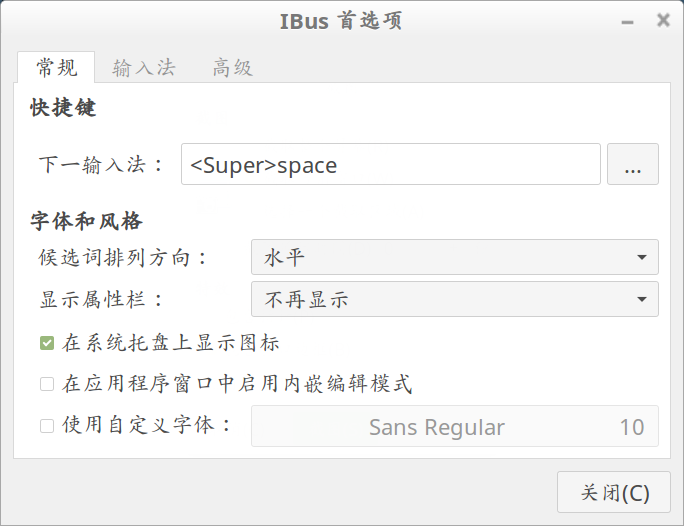684x526 pixels.
Task: Open the 候选词排列方向 dropdown showing 水平
Action: click(454, 257)
